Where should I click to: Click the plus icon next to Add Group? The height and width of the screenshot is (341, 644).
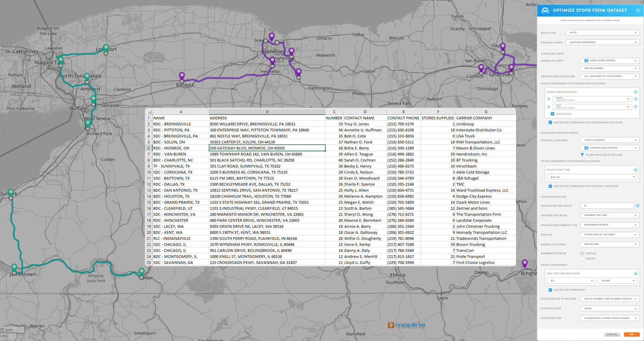[x=552, y=114]
